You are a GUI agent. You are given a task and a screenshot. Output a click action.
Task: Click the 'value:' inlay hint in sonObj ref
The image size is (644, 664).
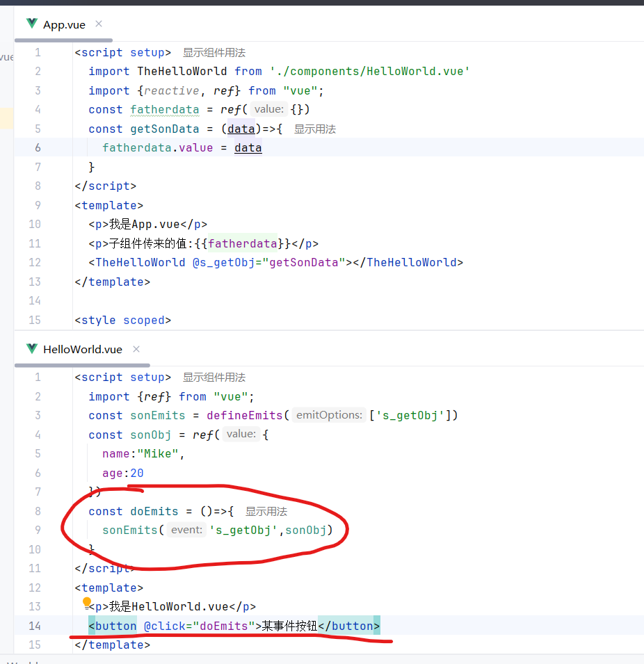pos(241,434)
